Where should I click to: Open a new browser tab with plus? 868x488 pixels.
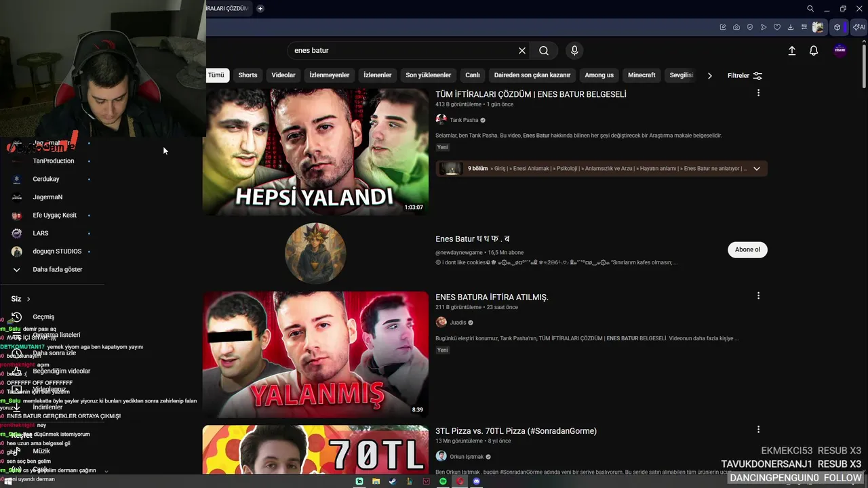tap(260, 9)
